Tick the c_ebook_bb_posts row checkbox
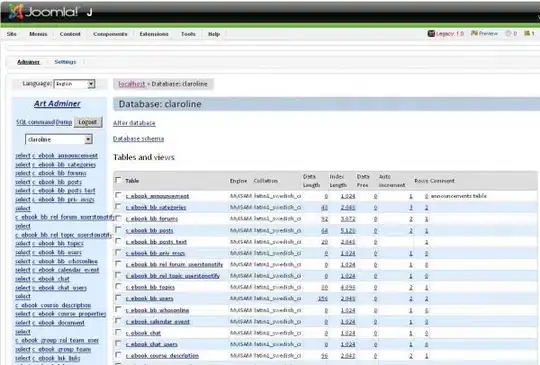Viewport: 540px width, 365px height. (118, 229)
